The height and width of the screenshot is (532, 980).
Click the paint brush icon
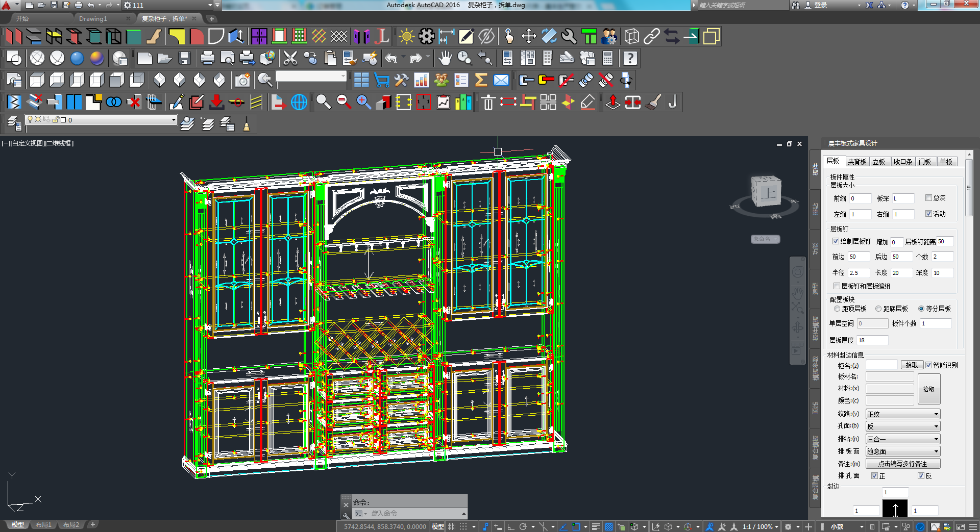coord(653,102)
